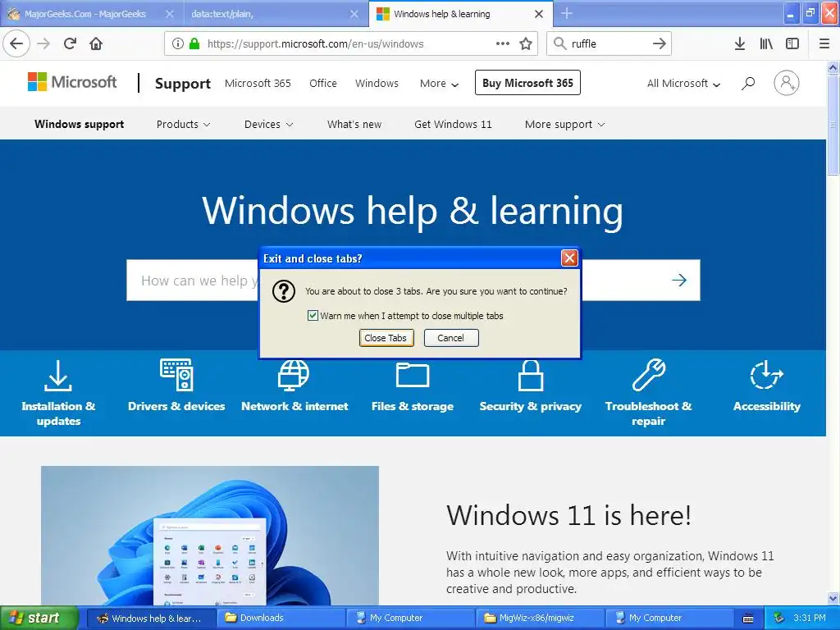Screen dimensions: 840x630
Task: Switch to MajorGeeks.Com tab
Action: [x=84, y=14]
